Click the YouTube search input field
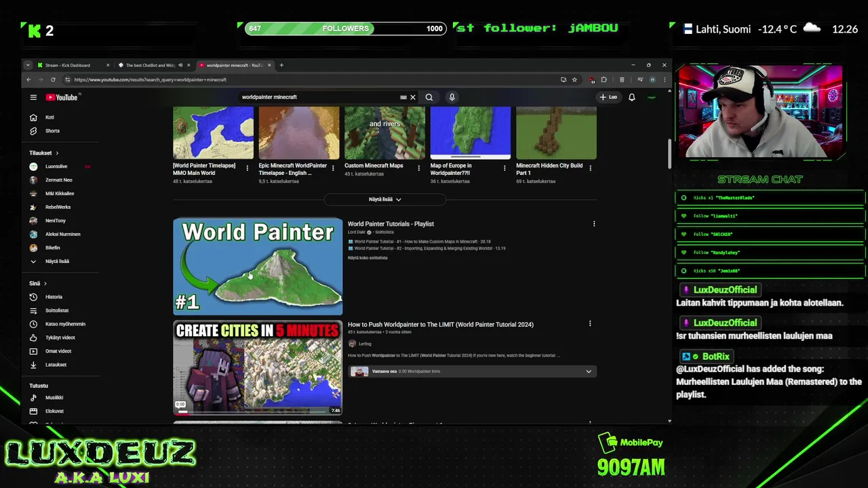 pos(319,97)
